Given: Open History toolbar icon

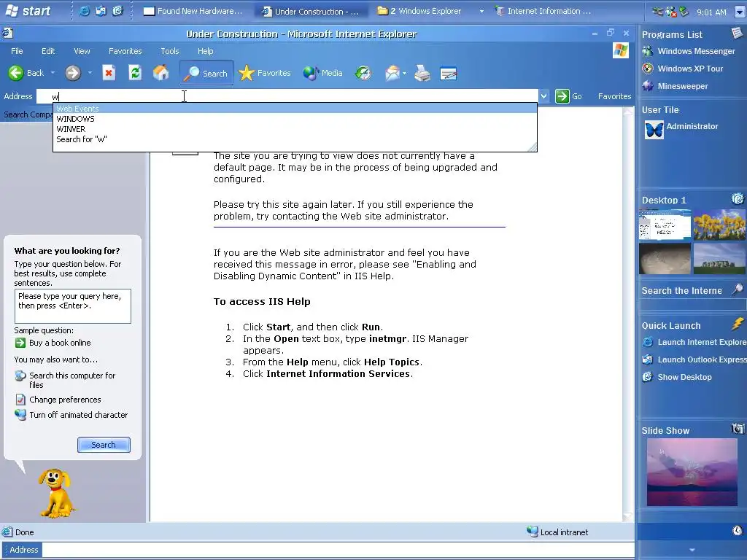Looking at the screenshot, I should coord(363,74).
